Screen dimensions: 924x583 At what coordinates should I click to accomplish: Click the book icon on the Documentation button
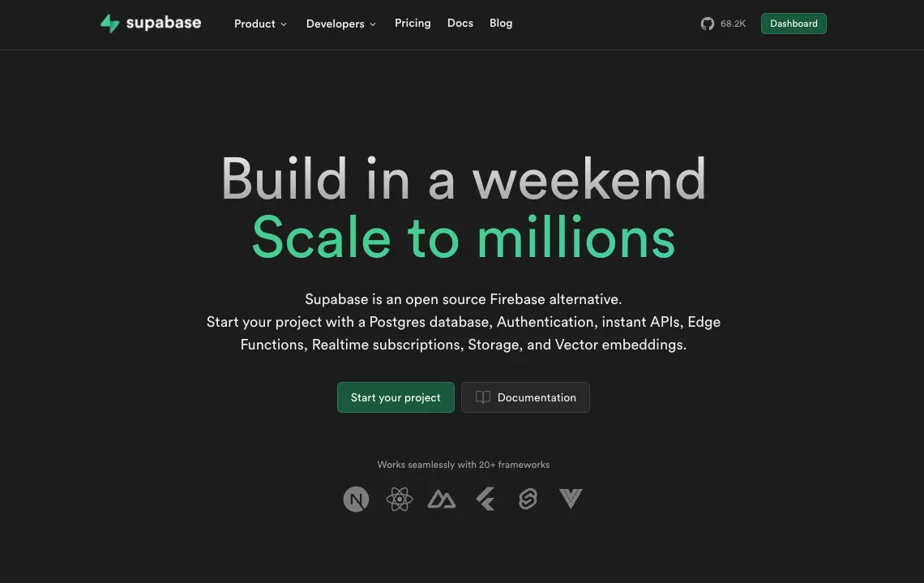[x=483, y=397]
